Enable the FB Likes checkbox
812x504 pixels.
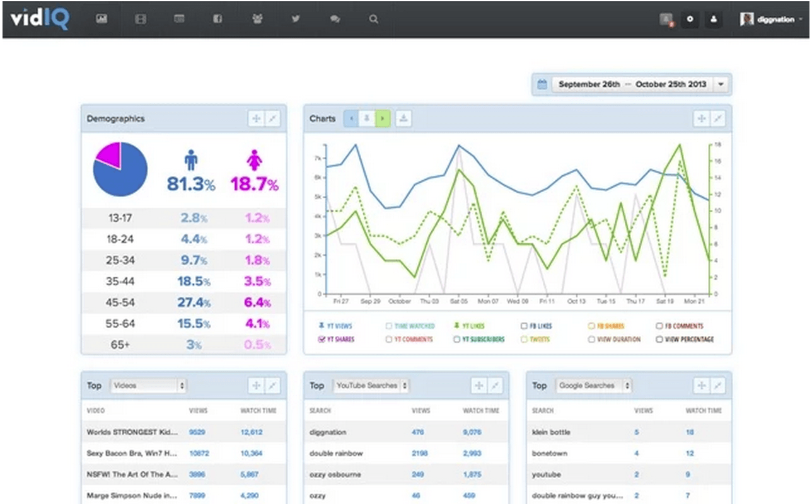[x=525, y=326]
